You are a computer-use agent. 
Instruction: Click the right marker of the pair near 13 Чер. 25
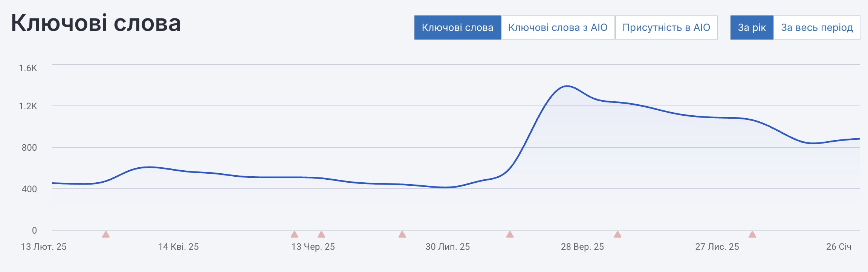(321, 234)
